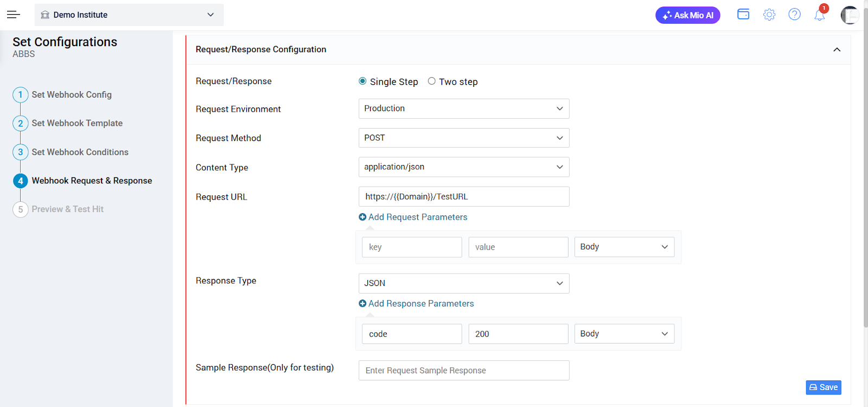Click the Request URL input field
The width and height of the screenshot is (868, 407).
click(x=463, y=196)
